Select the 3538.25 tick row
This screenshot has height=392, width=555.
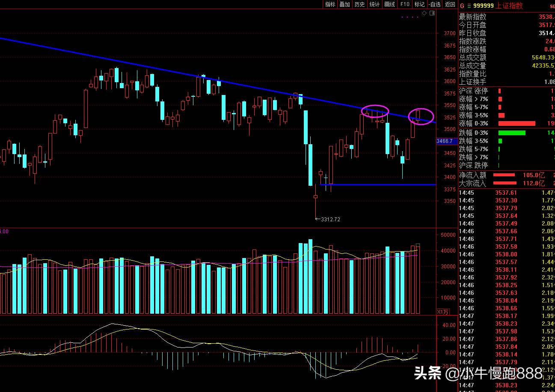point(507,285)
